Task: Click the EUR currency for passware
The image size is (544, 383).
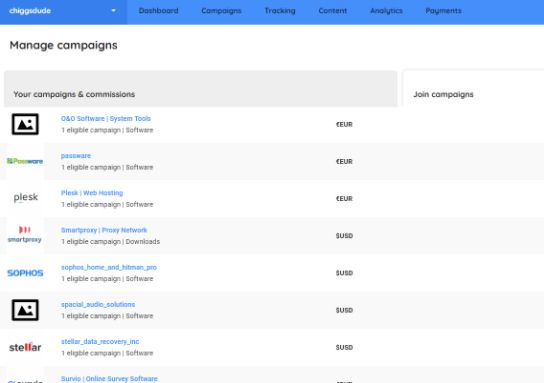Action: pyautogui.click(x=344, y=161)
